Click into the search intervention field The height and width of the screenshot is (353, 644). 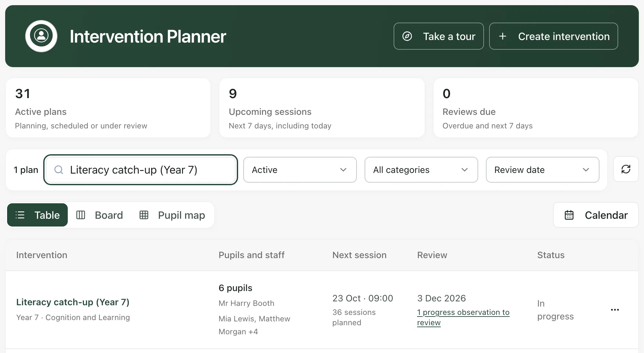141,170
